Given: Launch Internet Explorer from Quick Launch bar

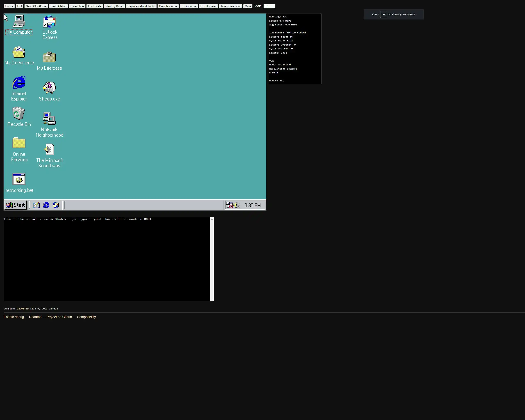Looking at the screenshot, I should (x=46, y=205).
